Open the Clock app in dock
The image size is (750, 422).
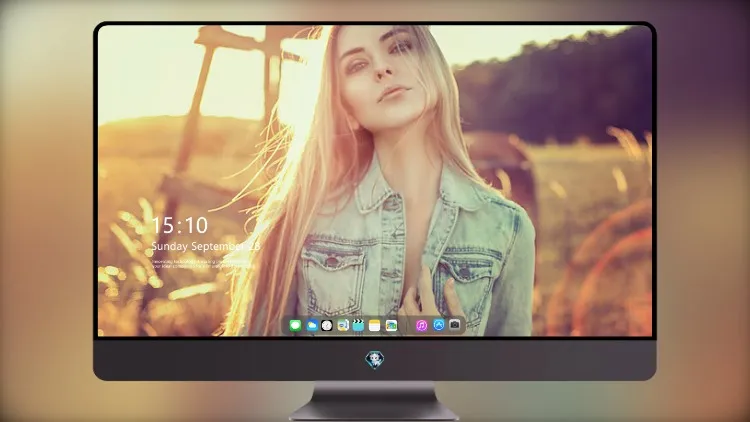[x=327, y=326]
